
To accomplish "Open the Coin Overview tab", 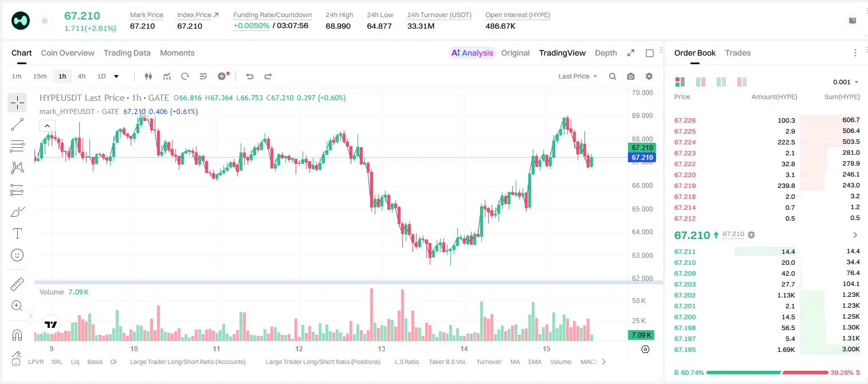I will point(68,53).
